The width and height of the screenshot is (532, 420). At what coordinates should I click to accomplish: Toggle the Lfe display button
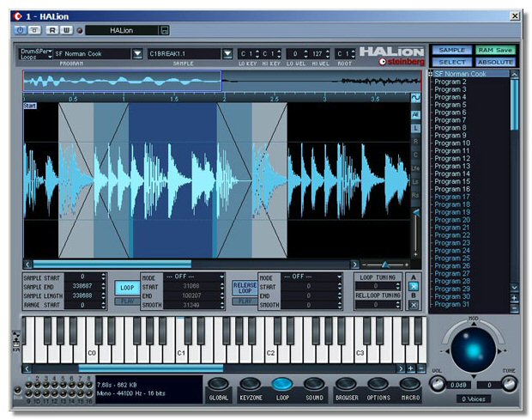pos(415,168)
